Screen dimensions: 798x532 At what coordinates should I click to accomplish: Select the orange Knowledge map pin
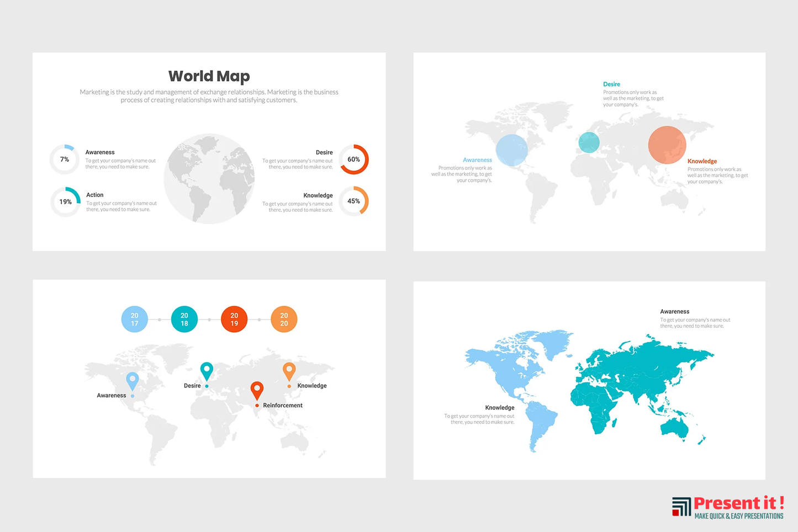coord(289,371)
